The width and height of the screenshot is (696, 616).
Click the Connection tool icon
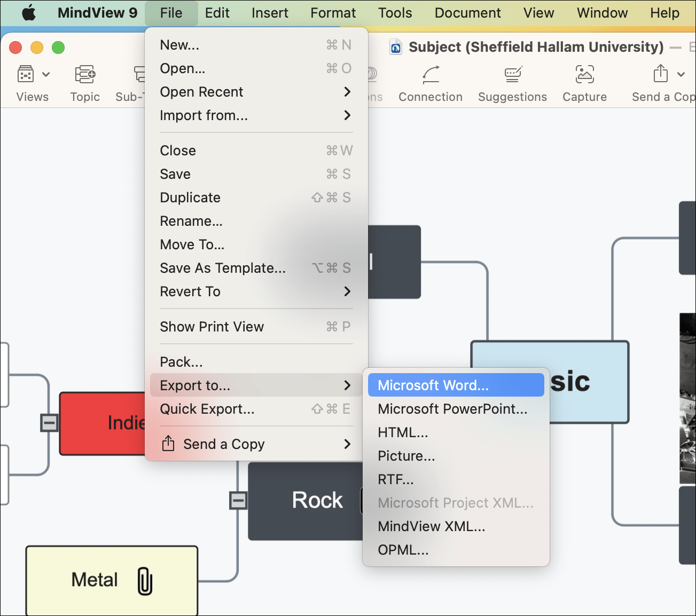coord(431,75)
